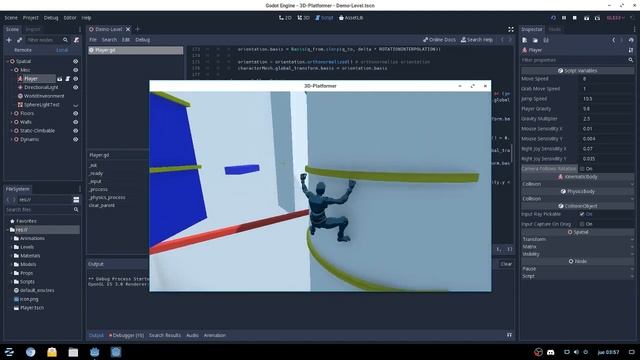Click the instance child scene link icon
Screen dimensions: 640x360
click(19, 40)
